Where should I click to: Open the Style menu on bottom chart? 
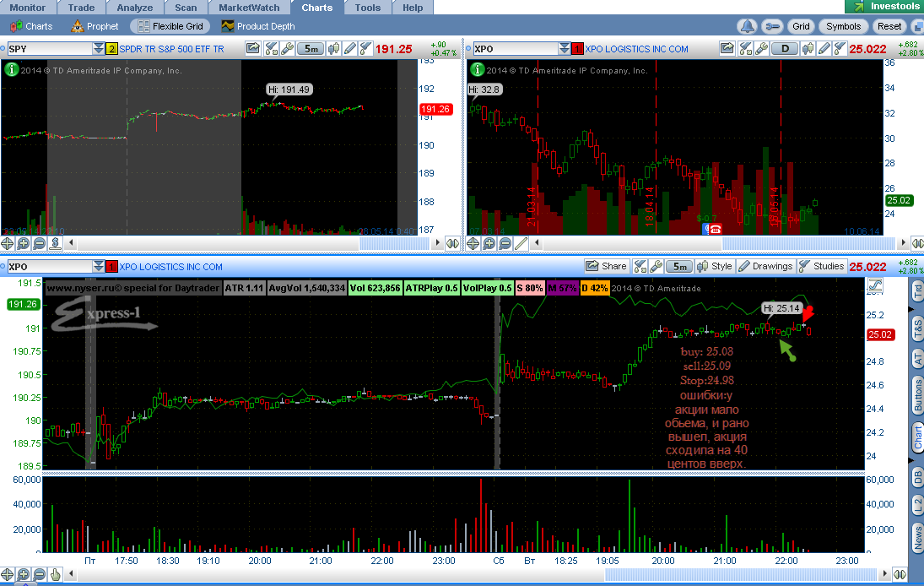[714, 267]
